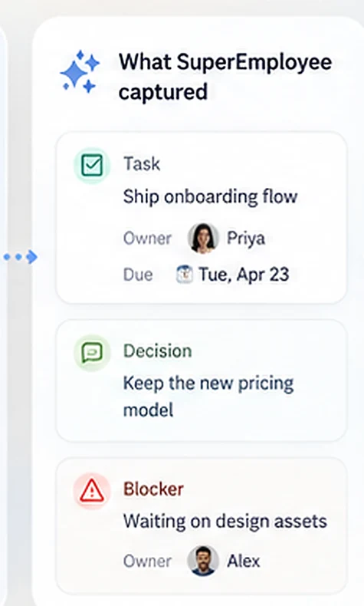364x606 pixels.
Task: Click the calendar icon beside Tue, Apr 23
Action: 184,275
